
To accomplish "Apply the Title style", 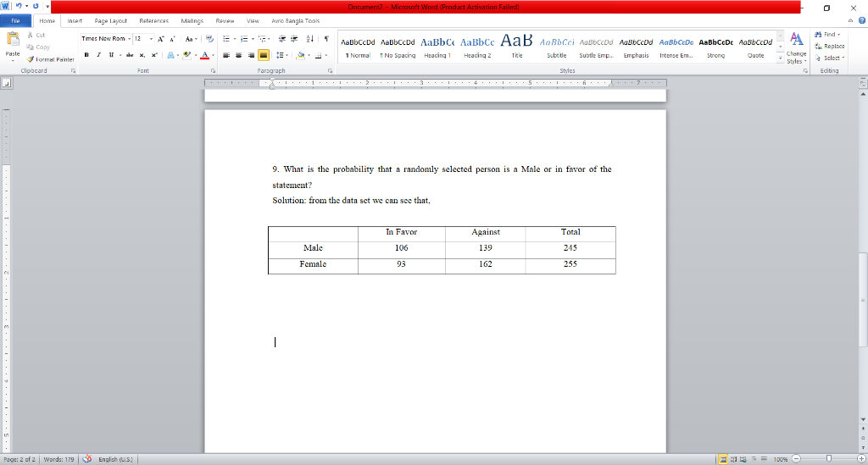I will click(517, 47).
